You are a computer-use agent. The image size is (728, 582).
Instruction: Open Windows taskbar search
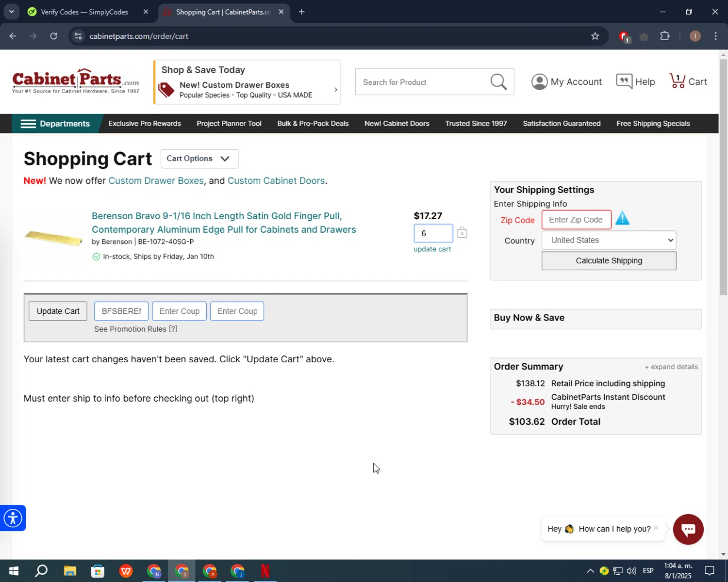[41, 571]
